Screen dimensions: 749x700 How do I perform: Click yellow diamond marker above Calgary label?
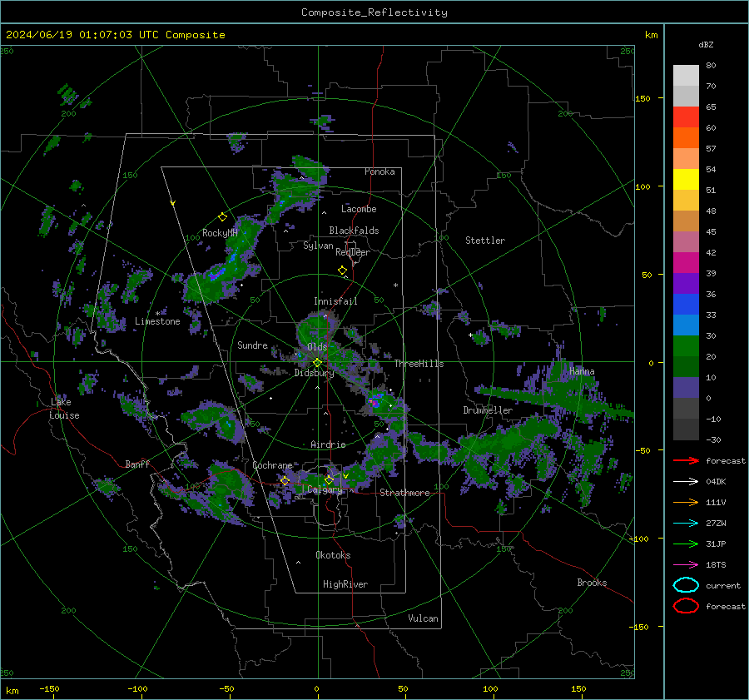click(x=329, y=479)
